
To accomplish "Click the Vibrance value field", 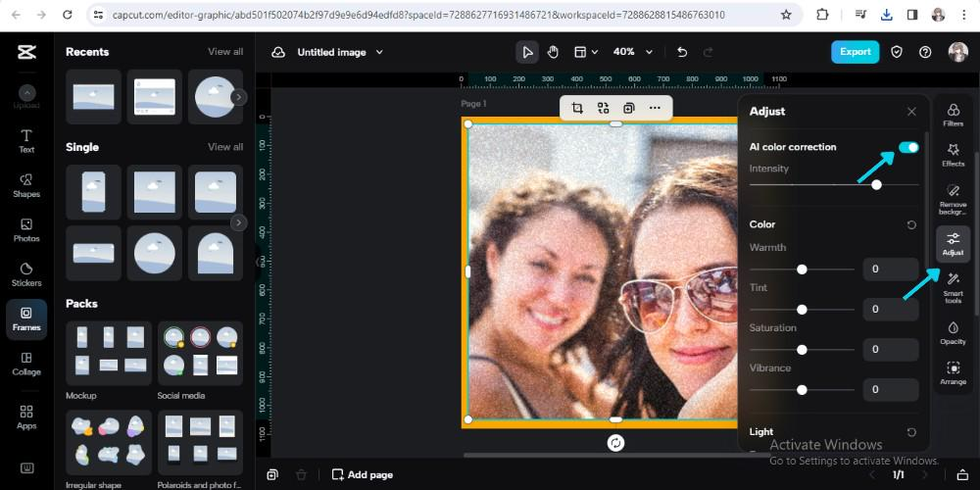I will (x=891, y=389).
